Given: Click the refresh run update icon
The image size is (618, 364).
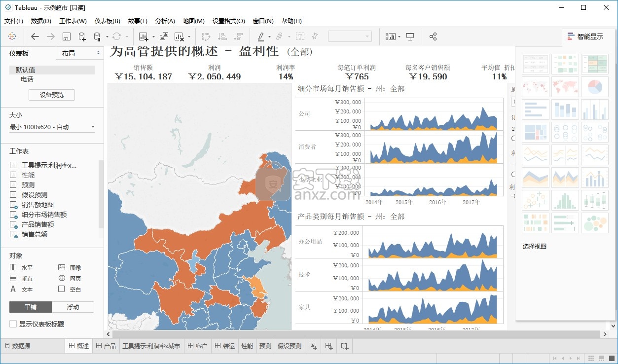Looking at the screenshot, I should pos(116,36).
